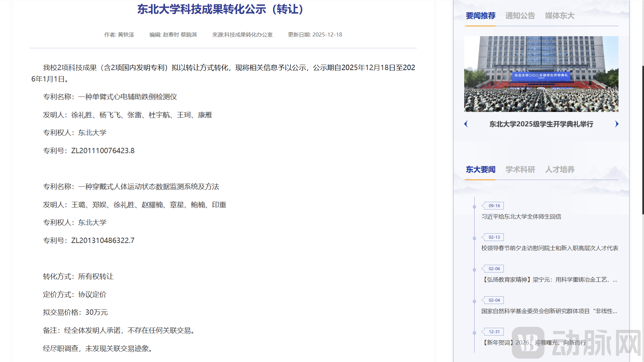644x362 pixels.
Task: Click the 02-13 date tag
Action: click(494, 237)
